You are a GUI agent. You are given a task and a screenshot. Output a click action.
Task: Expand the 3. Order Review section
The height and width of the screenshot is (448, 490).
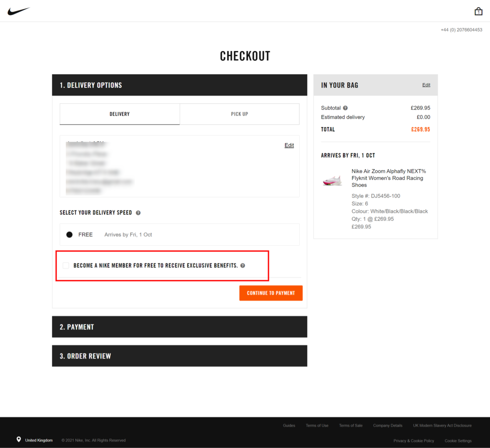point(180,356)
